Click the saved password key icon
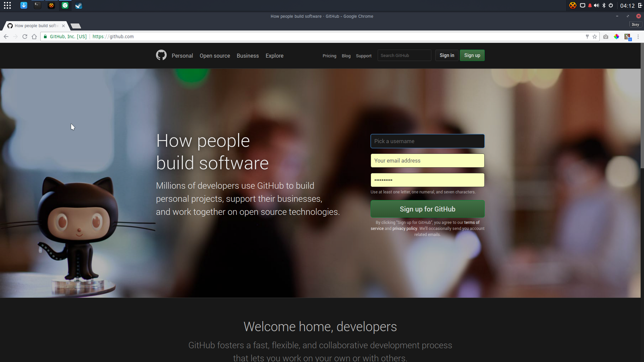 [587, 37]
